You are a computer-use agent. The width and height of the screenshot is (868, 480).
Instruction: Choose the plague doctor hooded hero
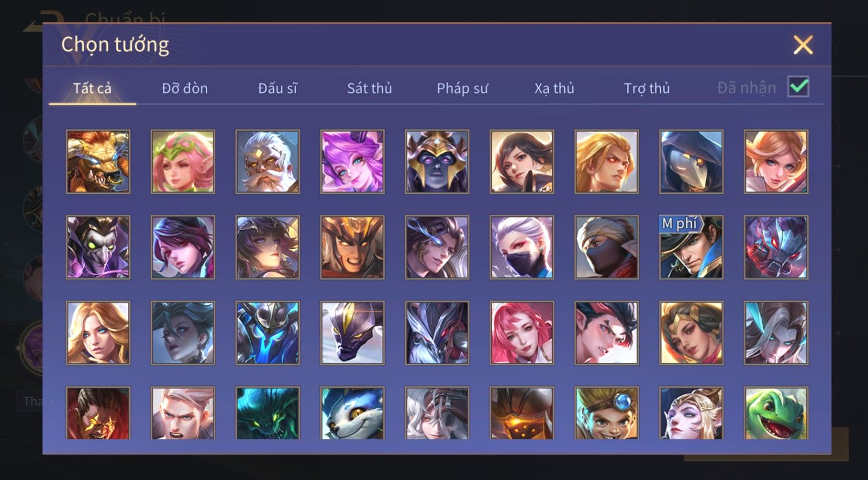tap(691, 162)
